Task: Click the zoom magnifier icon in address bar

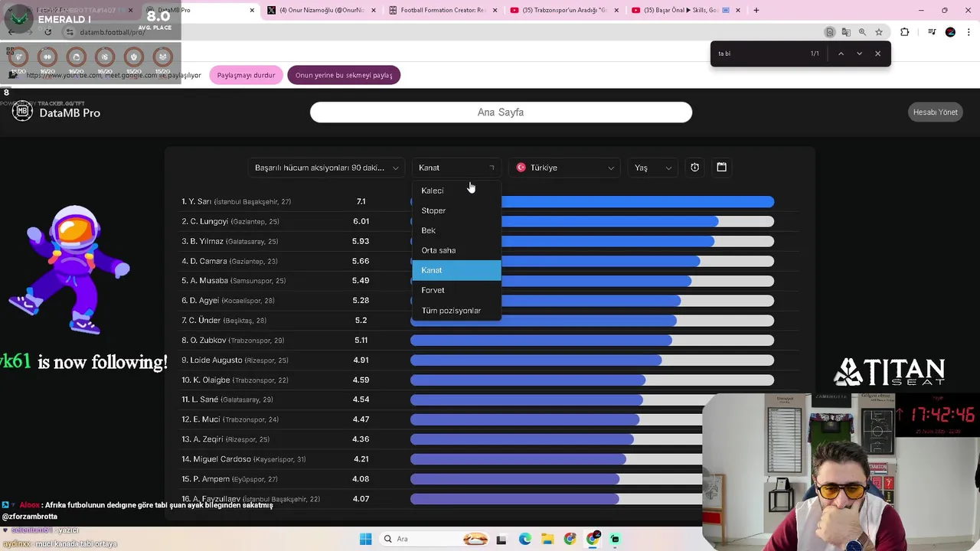Action: pyautogui.click(x=862, y=32)
